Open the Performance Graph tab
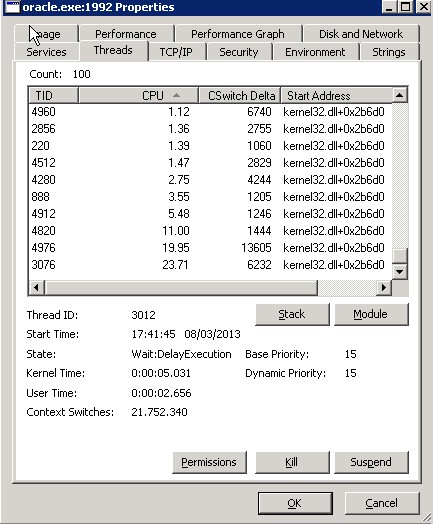Viewport: 433px width, 524px height. 238,34
